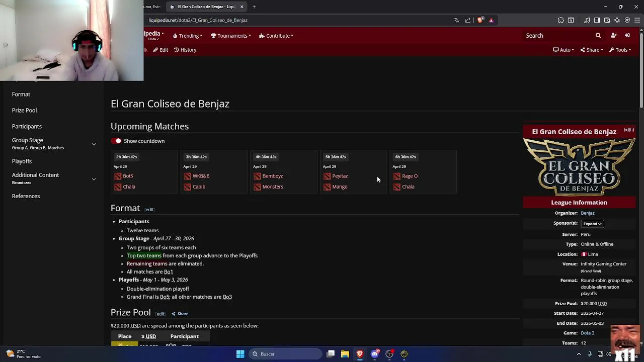The height and width of the screenshot is (362, 644).
Task: Click the Liquipedia search magnifier icon
Action: tap(598, 36)
